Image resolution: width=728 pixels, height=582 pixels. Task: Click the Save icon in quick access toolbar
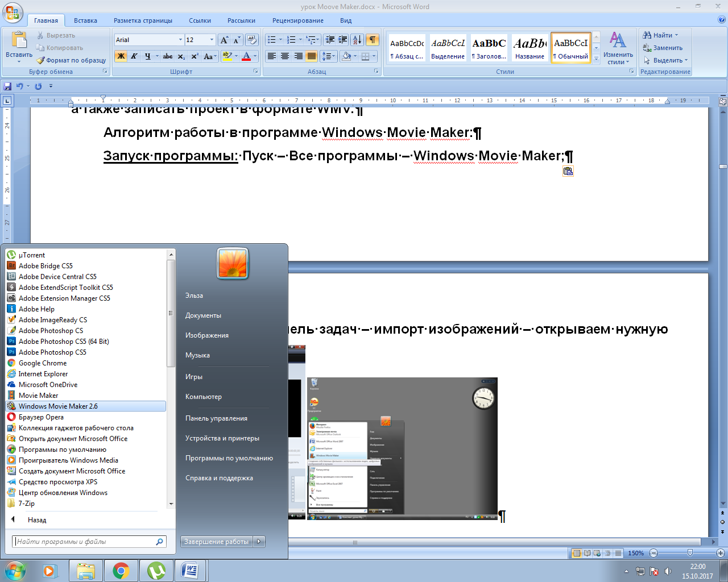[x=7, y=86]
